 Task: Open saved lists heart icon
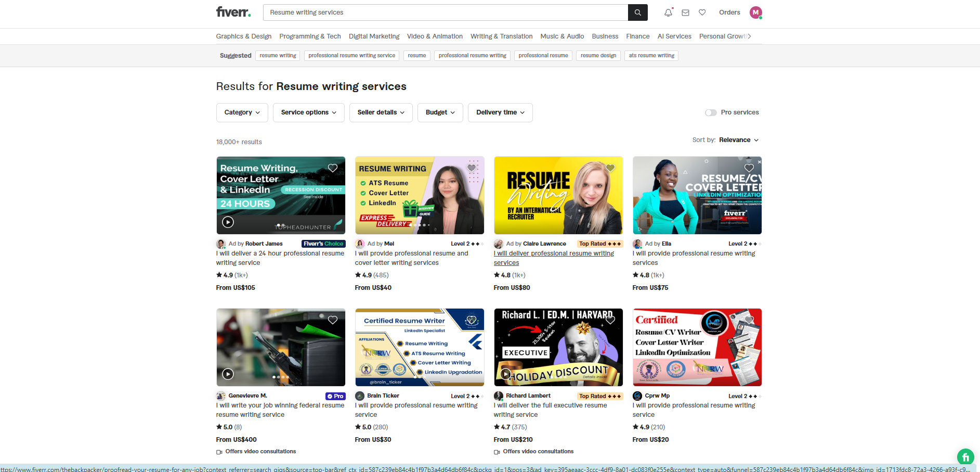(x=702, y=12)
